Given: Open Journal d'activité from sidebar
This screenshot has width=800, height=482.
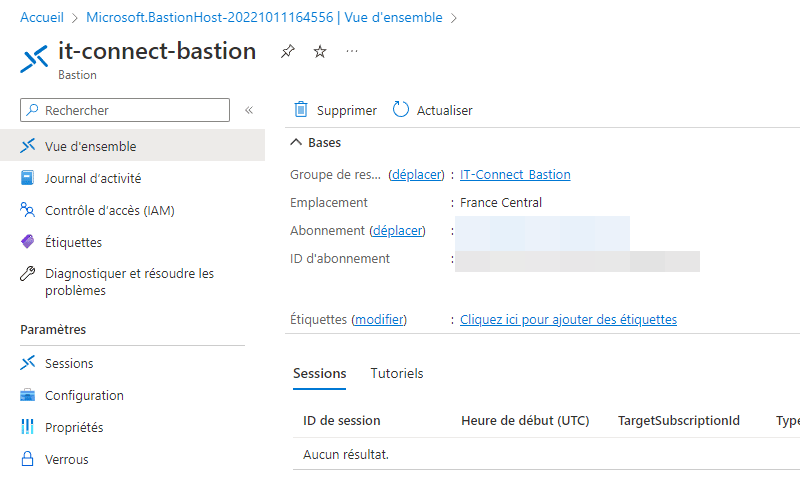Looking at the screenshot, I should click(x=92, y=178).
